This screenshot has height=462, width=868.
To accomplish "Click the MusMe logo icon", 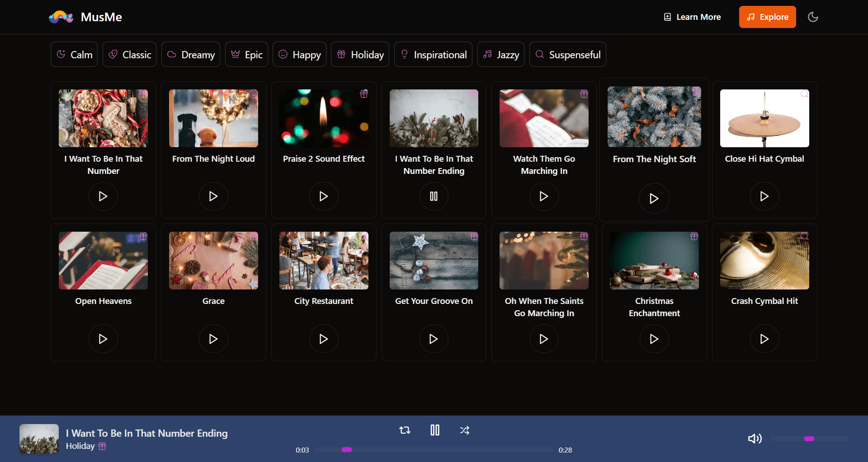I will [x=61, y=17].
